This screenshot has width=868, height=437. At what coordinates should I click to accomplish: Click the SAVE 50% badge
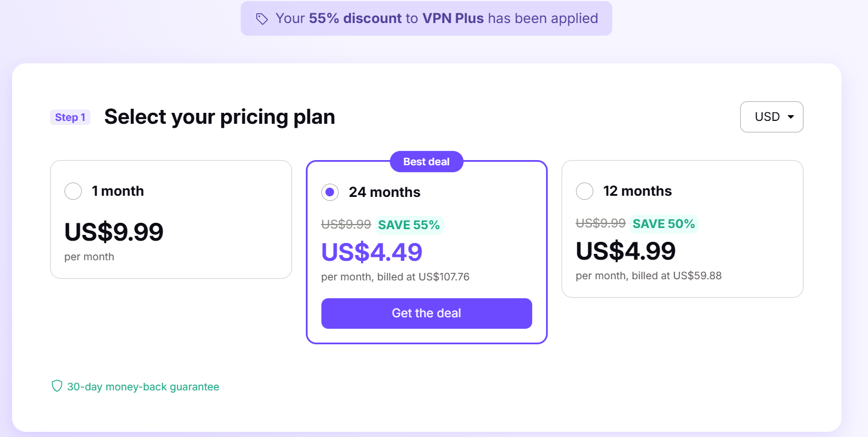[x=665, y=223]
